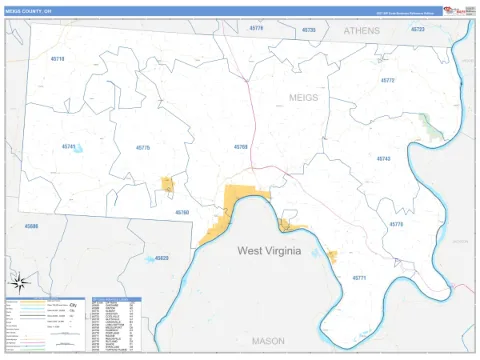
Task: Click the ATHENS county label
Action: (x=362, y=31)
